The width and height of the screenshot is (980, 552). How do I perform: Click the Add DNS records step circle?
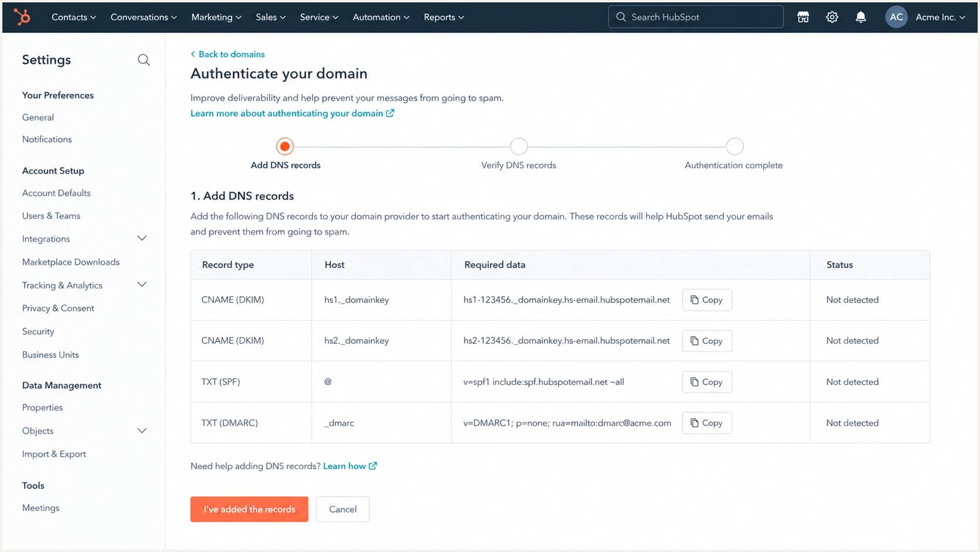[x=285, y=146]
